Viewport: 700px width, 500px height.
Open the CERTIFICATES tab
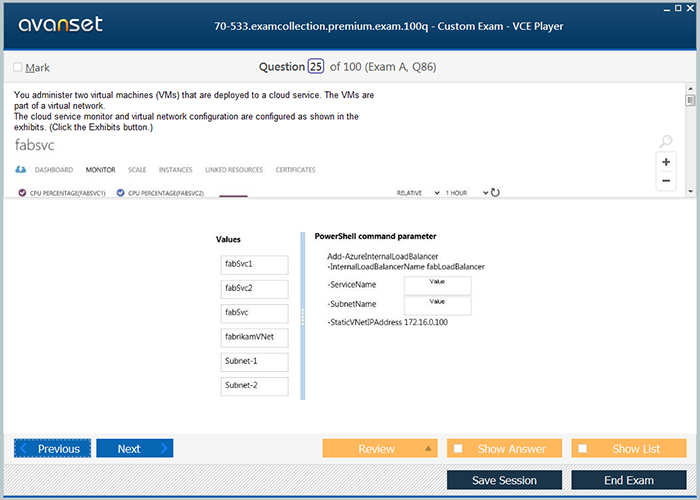click(295, 170)
